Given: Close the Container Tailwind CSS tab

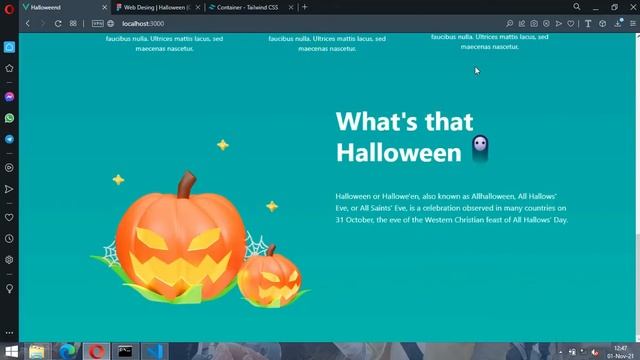Looking at the screenshot, I should pos(291,7).
